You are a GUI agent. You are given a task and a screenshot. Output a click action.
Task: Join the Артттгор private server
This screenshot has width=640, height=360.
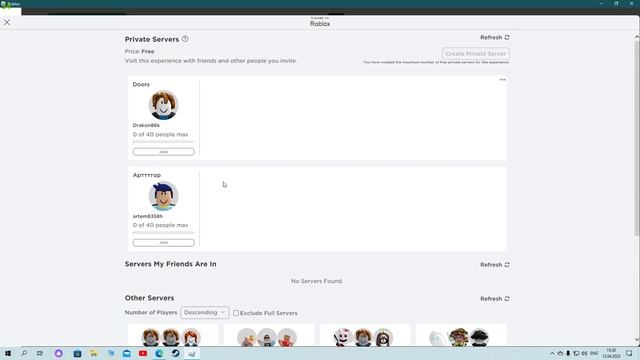coord(163,243)
